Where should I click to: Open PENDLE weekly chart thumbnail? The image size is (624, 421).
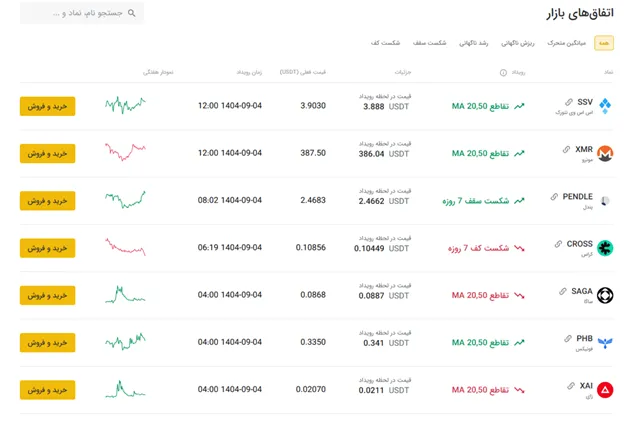125,199
